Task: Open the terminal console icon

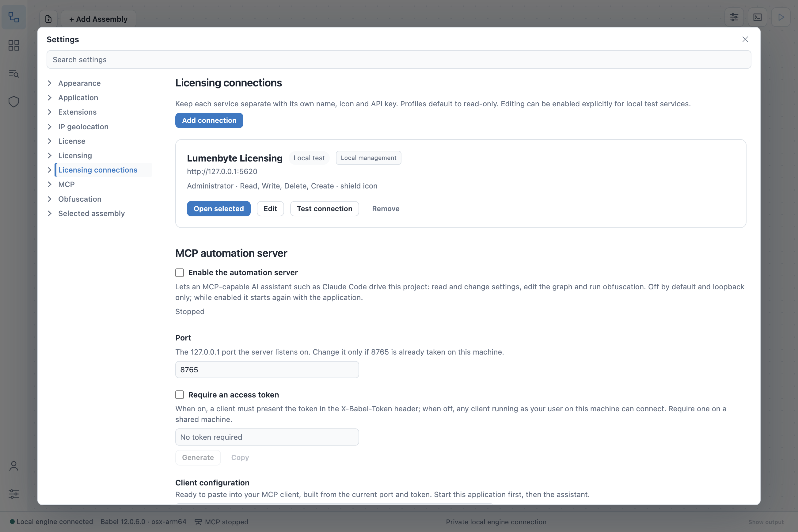Action: tap(758, 17)
